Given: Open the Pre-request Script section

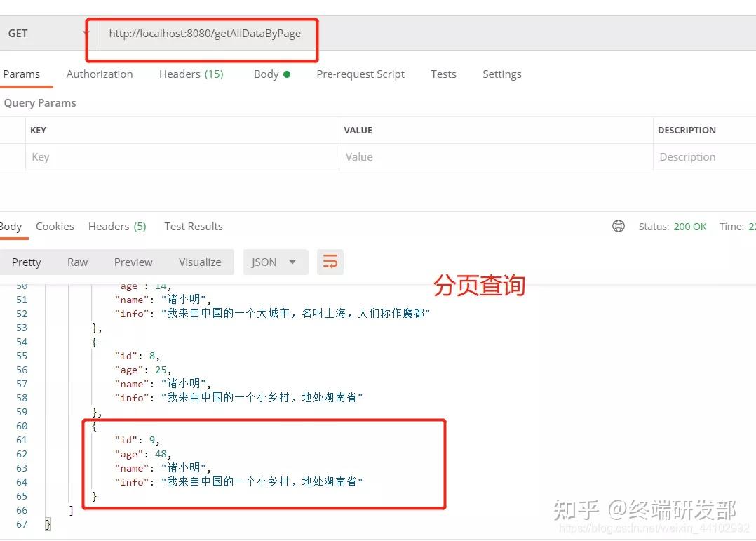Looking at the screenshot, I should tap(360, 74).
